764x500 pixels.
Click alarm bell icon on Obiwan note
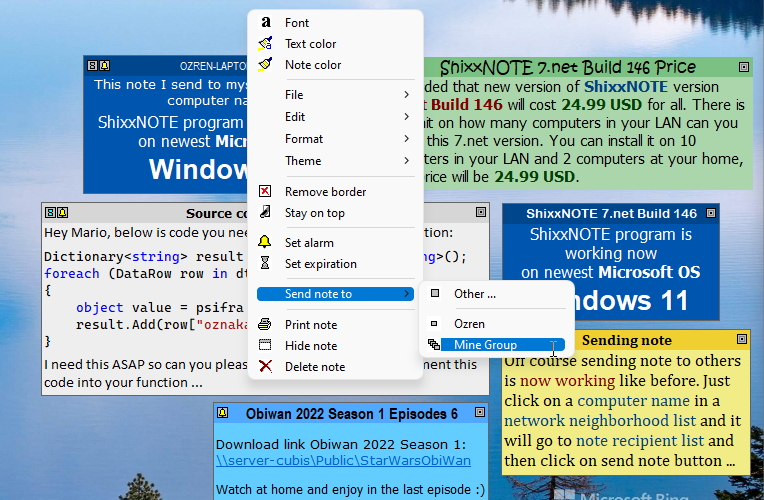pyautogui.click(x=223, y=412)
